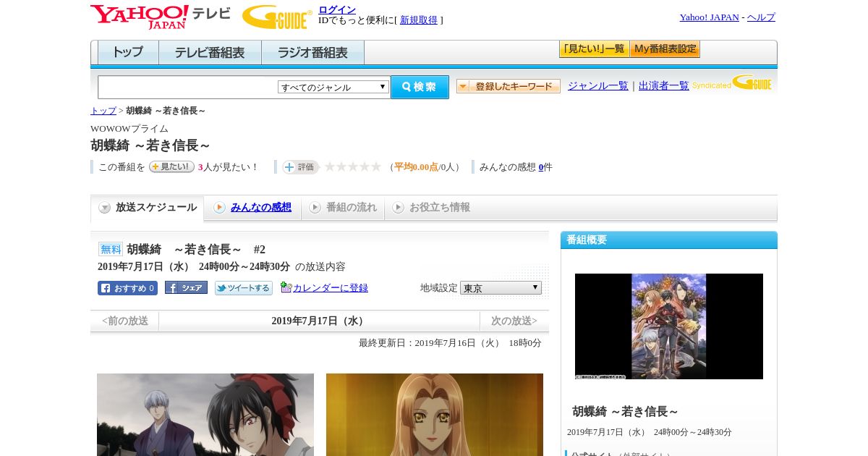The width and height of the screenshot is (868, 456).
Task: Click the 新規取得 link
Action: pyautogui.click(x=419, y=20)
